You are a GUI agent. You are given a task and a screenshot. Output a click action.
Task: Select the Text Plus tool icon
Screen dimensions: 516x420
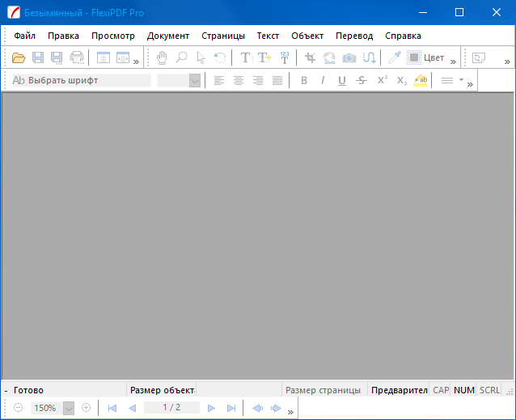tap(264, 57)
